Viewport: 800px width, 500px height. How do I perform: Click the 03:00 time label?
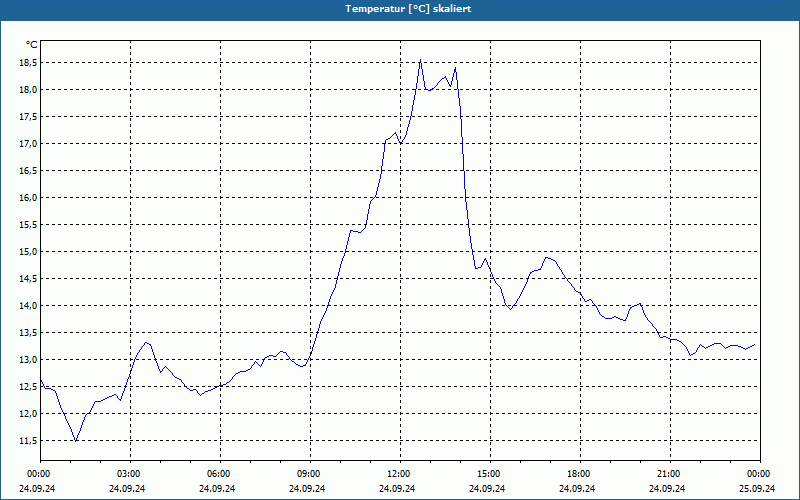(131, 474)
